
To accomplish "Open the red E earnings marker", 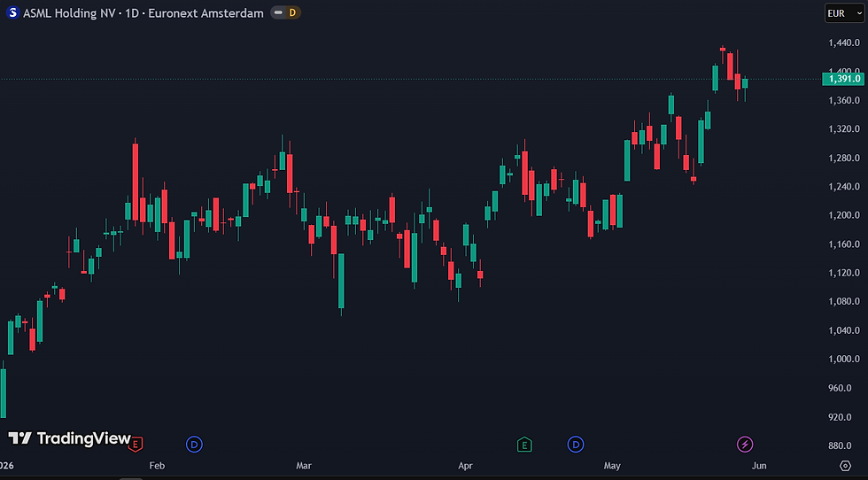I will pos(136,444).
